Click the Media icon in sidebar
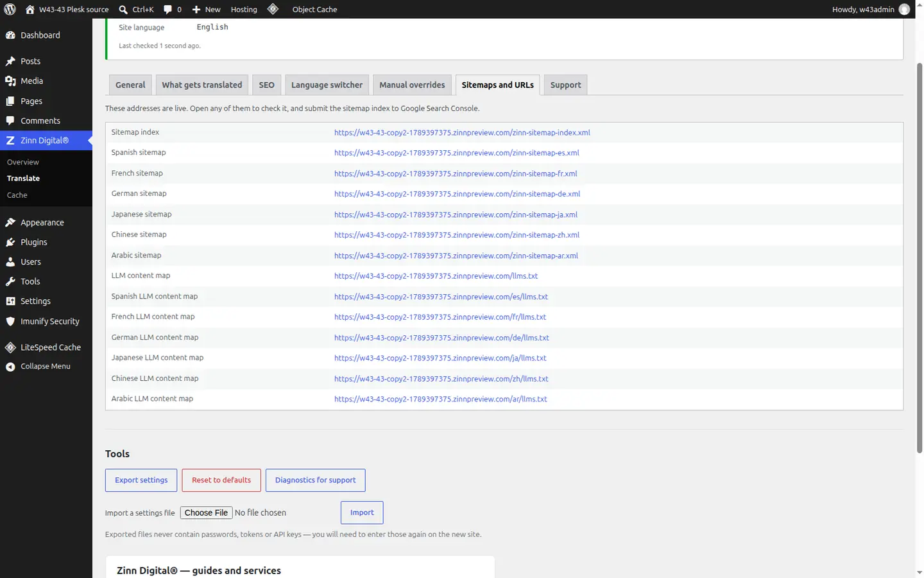Viewport: 924px width, 578px height. 10,81
